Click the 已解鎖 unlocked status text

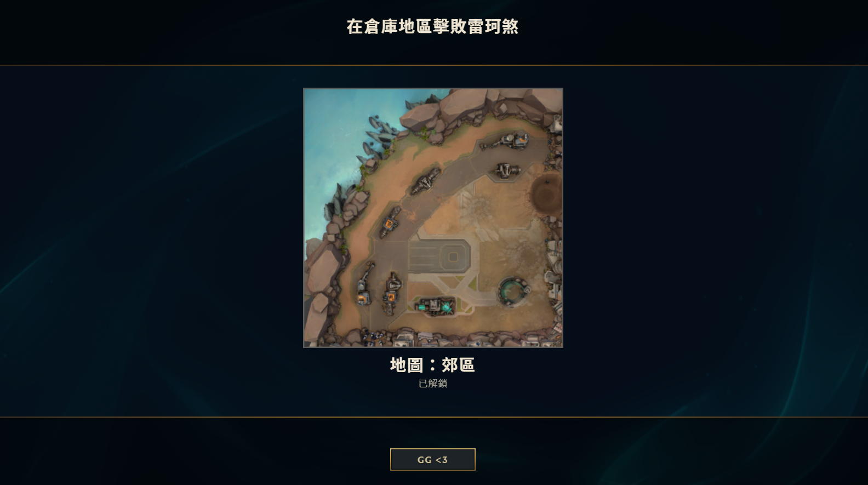coord(432,383)
